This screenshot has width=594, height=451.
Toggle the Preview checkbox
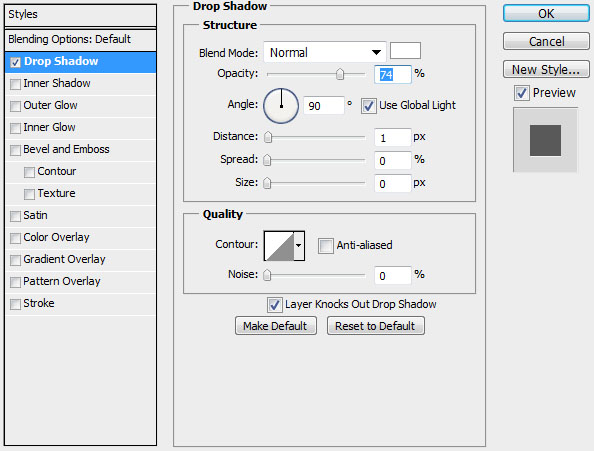522,93
